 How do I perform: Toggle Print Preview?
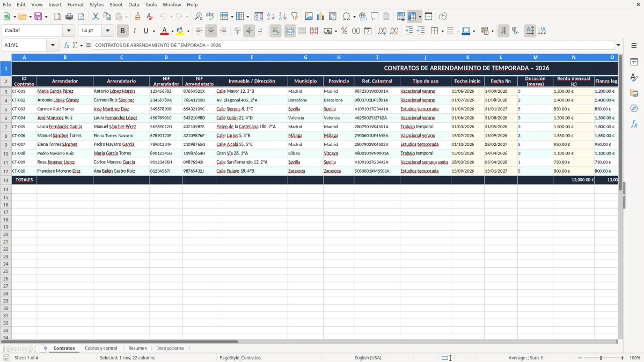[x=81, y=17]
